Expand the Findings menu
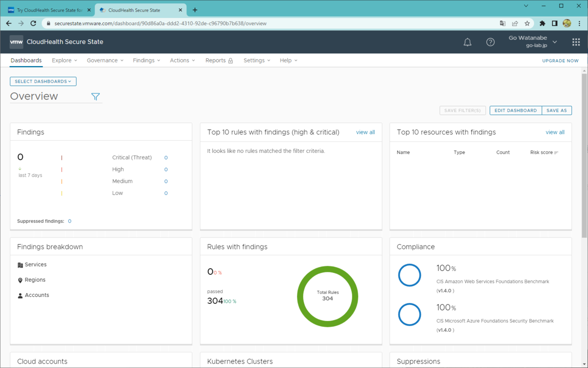Screen dimensions: 588x368 tap(147, 60)
